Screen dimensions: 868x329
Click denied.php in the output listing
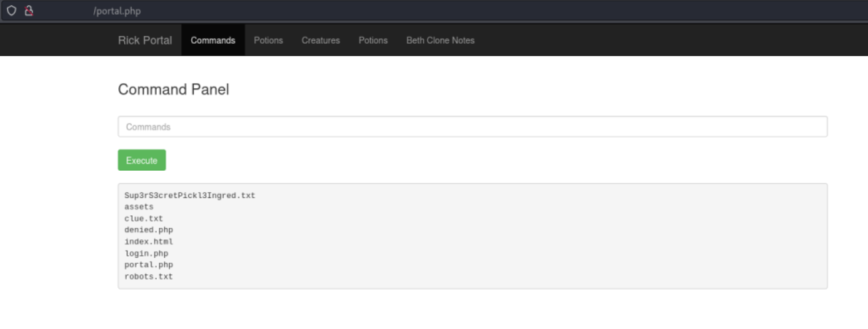click(149, 230)
